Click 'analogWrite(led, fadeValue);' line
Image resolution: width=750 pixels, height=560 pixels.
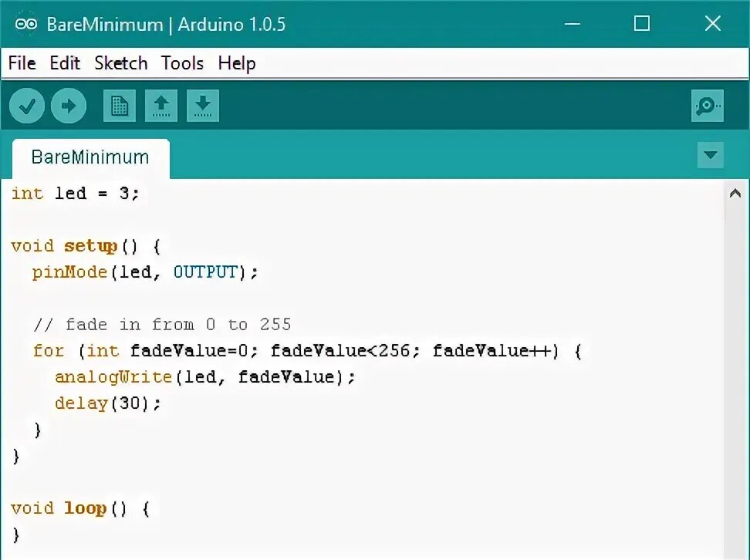coord(205,377)
